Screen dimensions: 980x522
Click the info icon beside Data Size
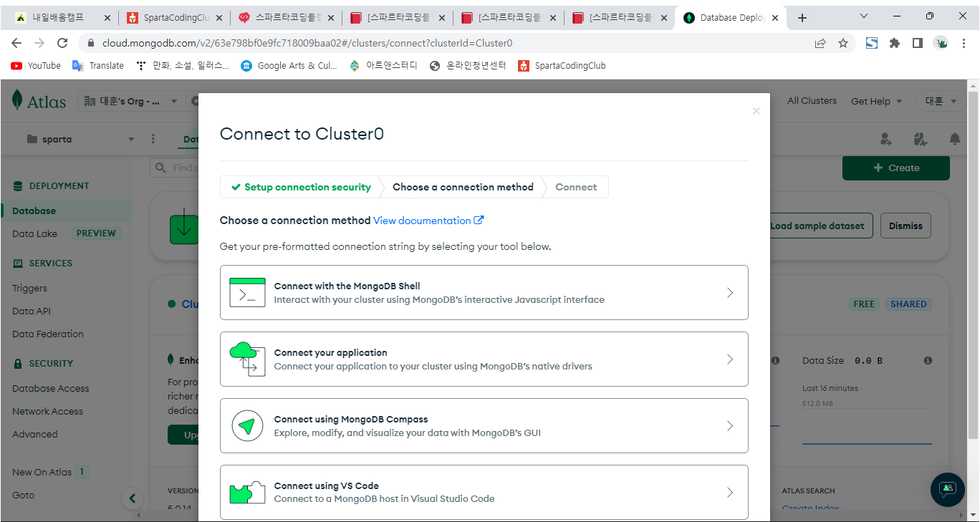[x=928, y=361]
